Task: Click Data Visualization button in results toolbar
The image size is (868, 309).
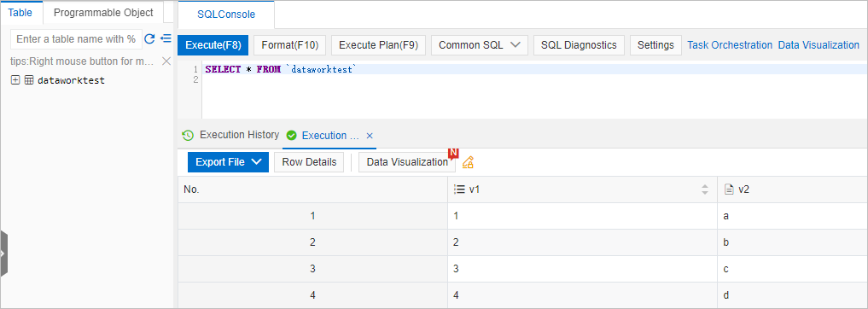Action: tap(407, 162)
